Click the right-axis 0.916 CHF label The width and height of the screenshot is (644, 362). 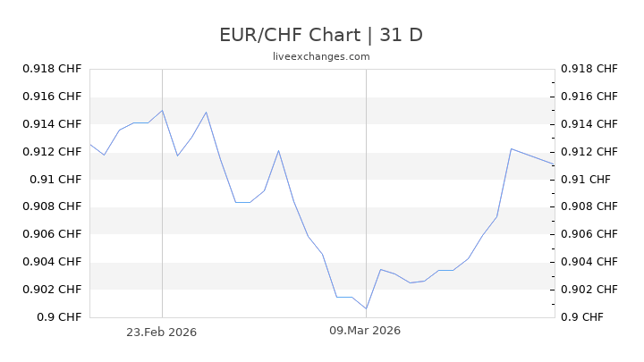[587, 97]
